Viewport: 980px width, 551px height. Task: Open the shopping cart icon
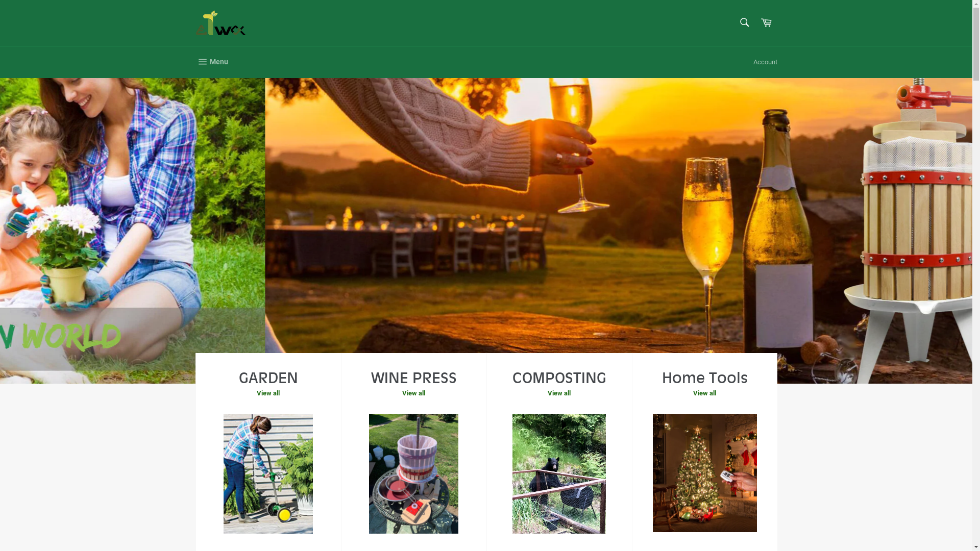[766, 23]
